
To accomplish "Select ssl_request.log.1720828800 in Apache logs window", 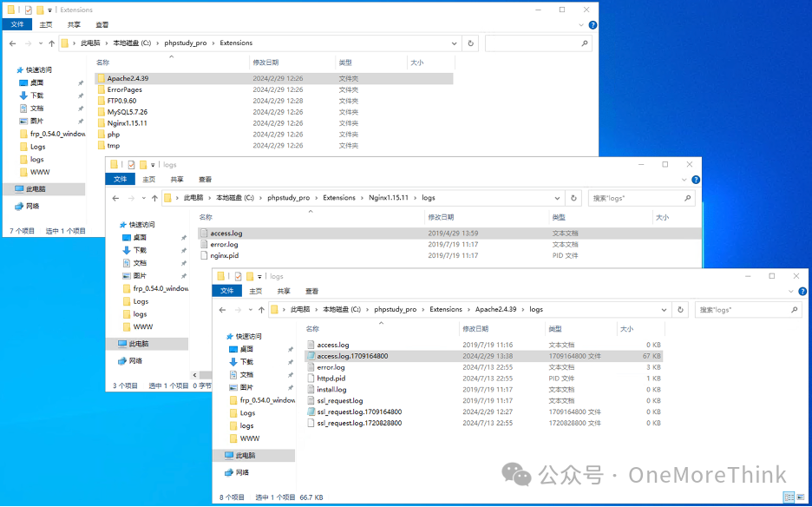I will tap(359, 423).
